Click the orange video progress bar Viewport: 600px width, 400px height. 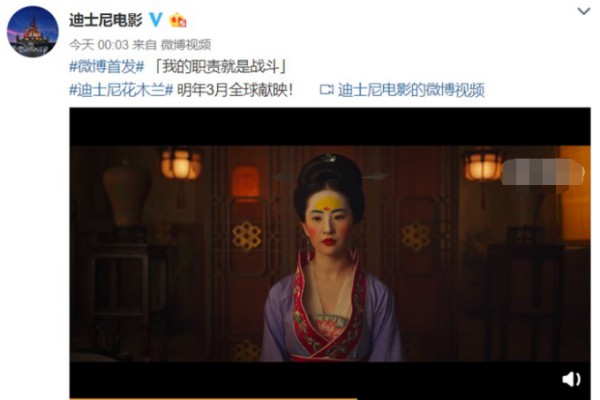(213, 398)
